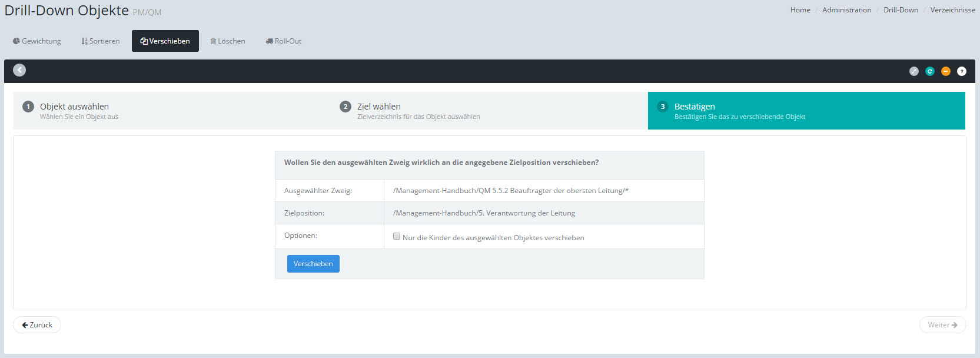Viewport: 980px width, 358px height.
Task: Select step 3 Bestätigen
Action: click(695, 110)
